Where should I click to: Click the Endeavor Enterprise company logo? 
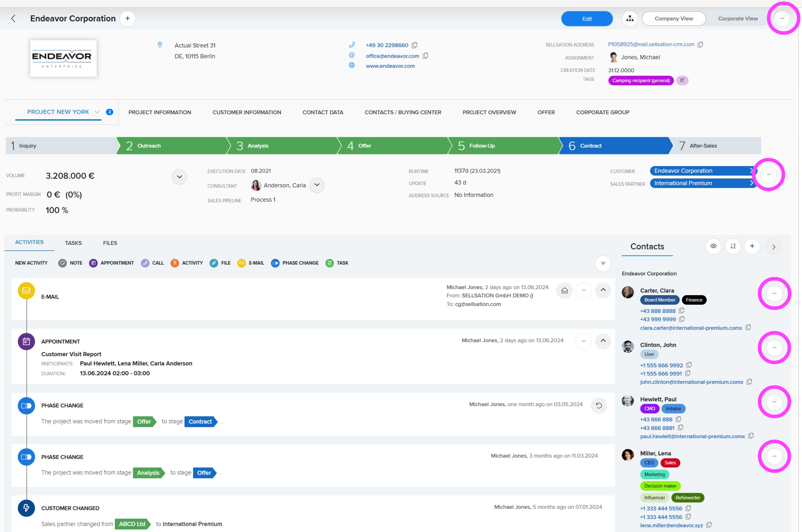[x=63, y=59]
